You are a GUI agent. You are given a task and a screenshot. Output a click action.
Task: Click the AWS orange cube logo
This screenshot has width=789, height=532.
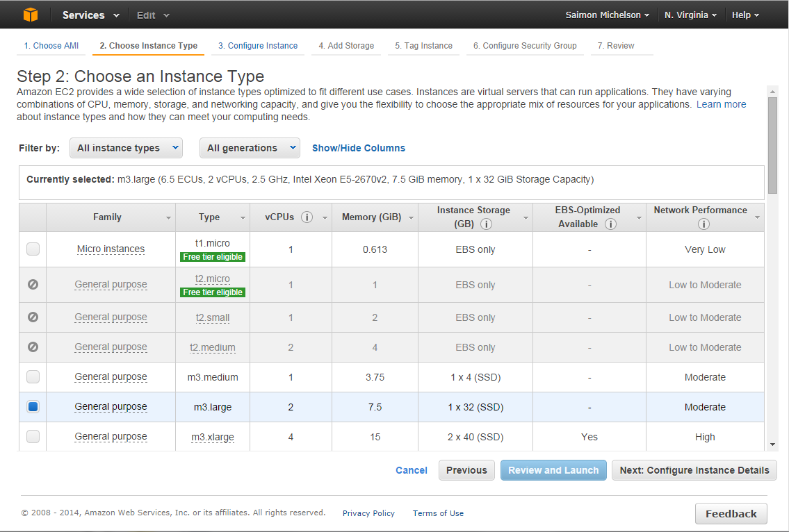pos(31,15)
